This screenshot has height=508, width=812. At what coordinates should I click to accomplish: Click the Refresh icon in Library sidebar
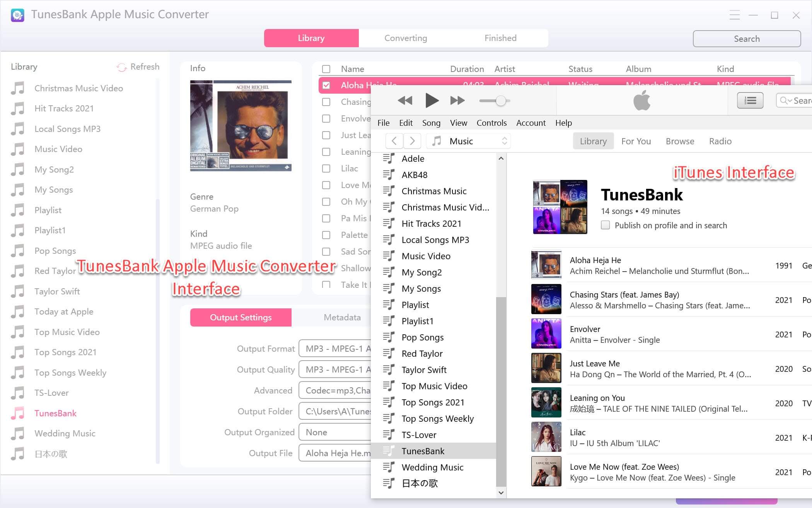pyautogui.click(x=121, y=67)
